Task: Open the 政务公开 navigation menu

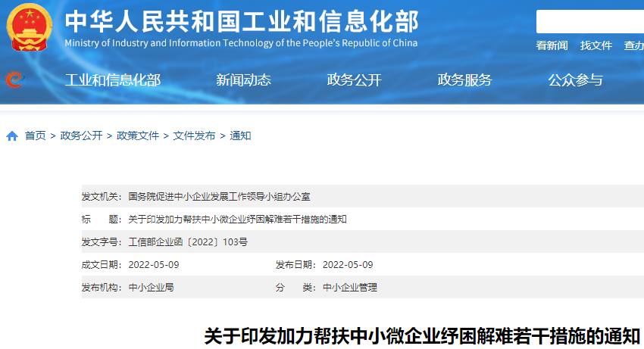Action: point(354,80)
